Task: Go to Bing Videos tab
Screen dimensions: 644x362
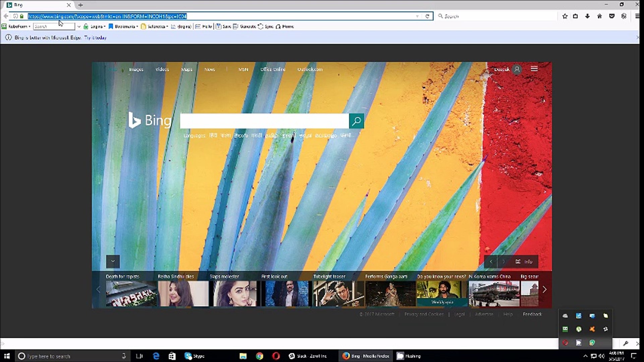Action: (162, 69)
